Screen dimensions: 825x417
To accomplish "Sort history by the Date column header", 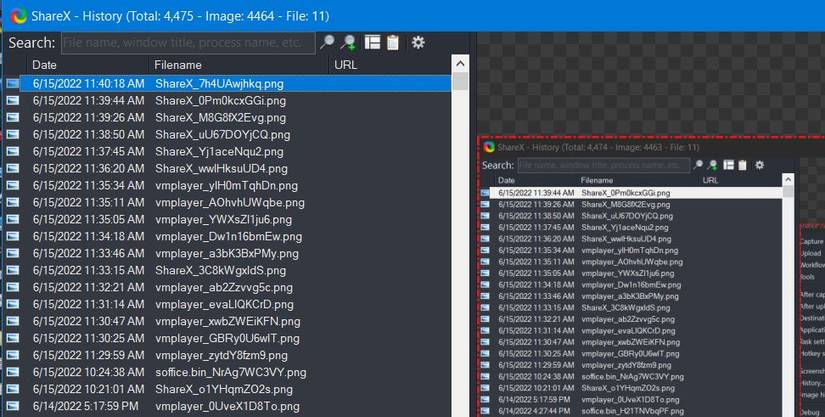I will pos(87,65).
